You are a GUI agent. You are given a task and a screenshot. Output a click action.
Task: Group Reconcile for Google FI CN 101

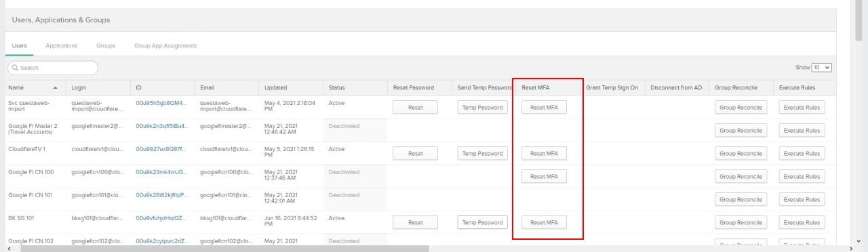coord(741,200)
